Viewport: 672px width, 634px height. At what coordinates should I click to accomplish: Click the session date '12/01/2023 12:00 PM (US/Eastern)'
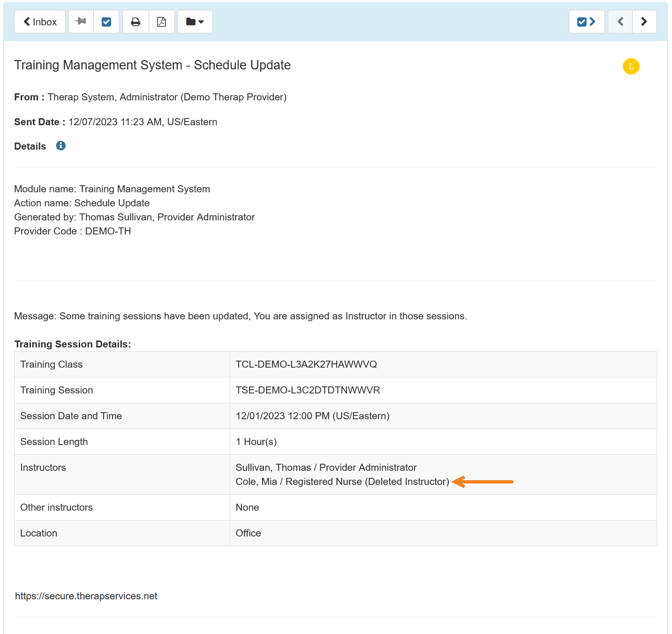(312, 416)
